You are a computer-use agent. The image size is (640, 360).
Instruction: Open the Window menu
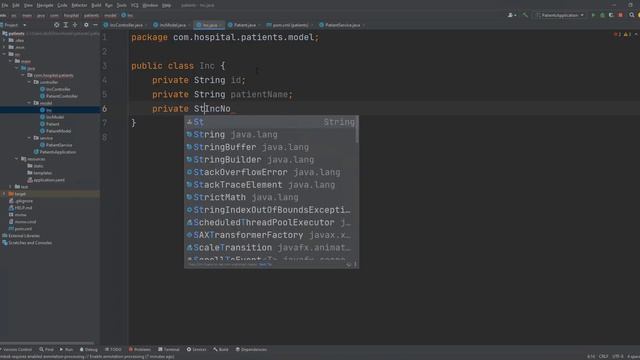150,5
